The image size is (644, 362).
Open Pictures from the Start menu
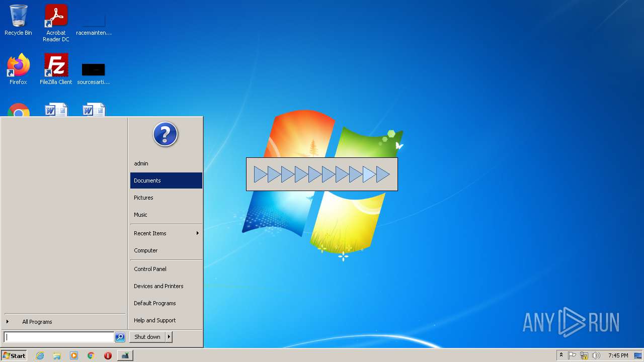166,198
